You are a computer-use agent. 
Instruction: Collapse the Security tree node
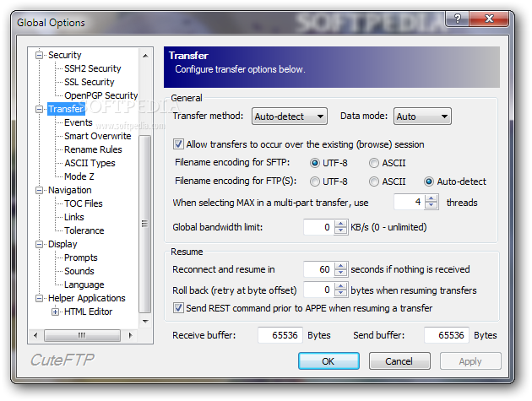[x=40, y=55]
